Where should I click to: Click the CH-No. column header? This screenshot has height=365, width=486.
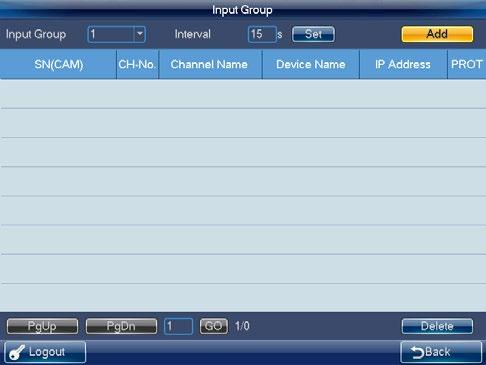click(138, 64)
